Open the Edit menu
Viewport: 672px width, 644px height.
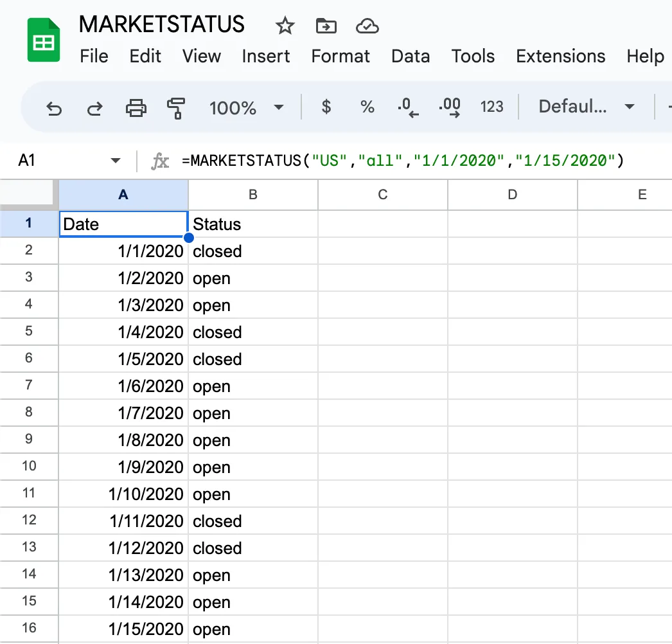pyautogui.click(x=145, y=56)
